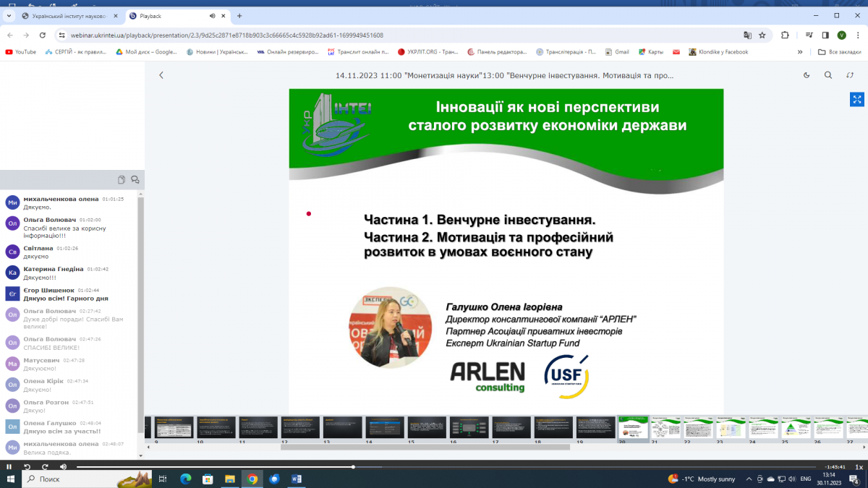Enter fullscreen with the blue expand button
The width and height of the screenshot is (868, 488).
click(857, 100)
